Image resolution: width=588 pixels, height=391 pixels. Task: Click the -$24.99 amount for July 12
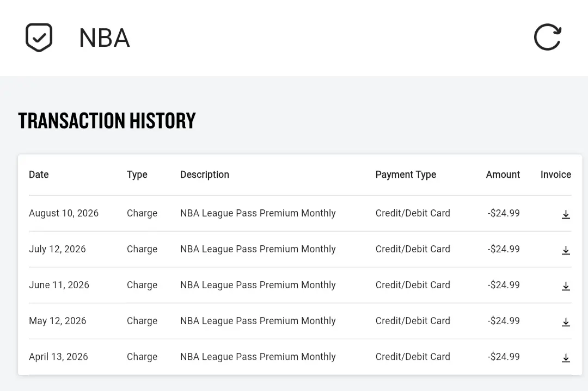[504, 249]
